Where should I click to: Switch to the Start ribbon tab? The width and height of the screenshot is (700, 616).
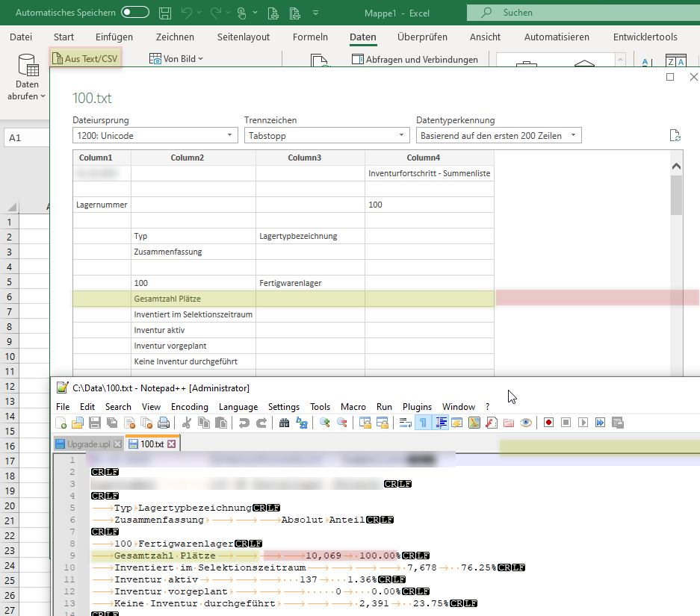[64, 37]
